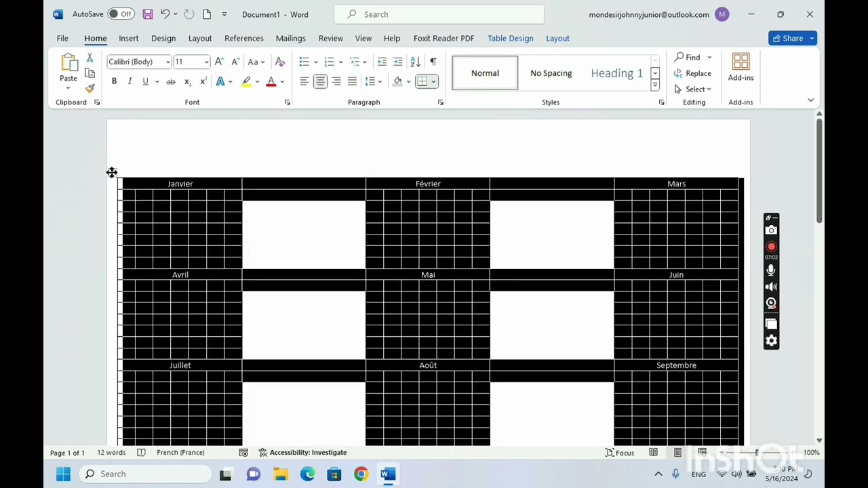Click the Format Painter brush icon
The image size is (868, 488).
coord(90,88)
